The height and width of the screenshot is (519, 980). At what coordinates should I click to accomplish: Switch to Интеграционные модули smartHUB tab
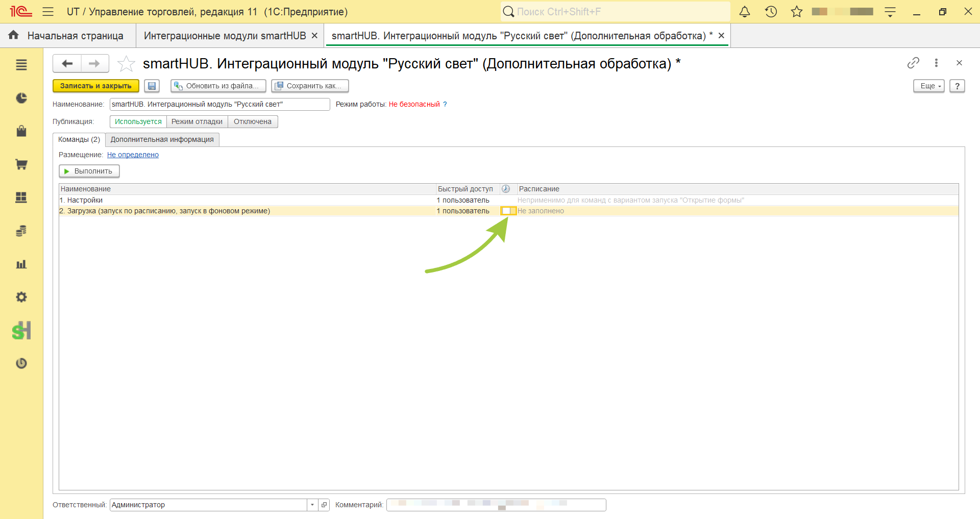click(x=225, y=36)
